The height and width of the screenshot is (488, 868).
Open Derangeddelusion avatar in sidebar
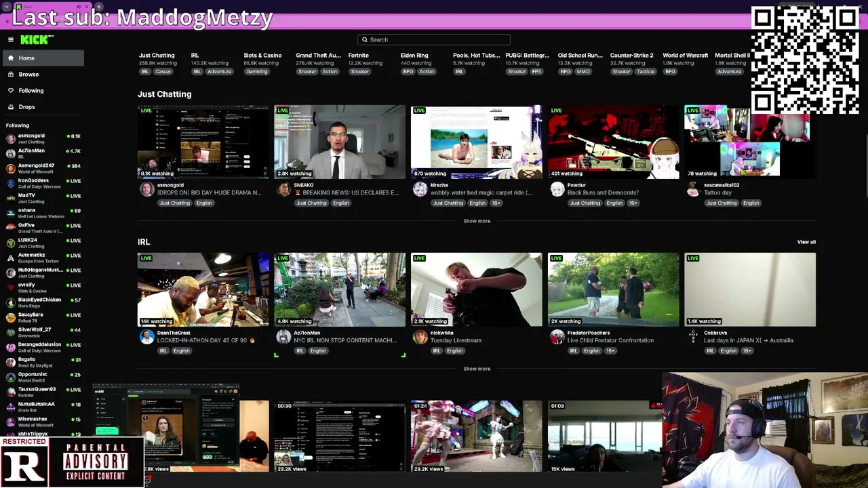coord(10,348)
